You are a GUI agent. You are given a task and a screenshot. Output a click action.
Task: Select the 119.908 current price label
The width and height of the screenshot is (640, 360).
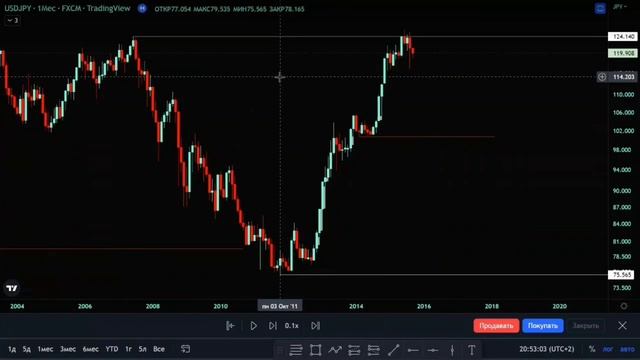(622, 53)
